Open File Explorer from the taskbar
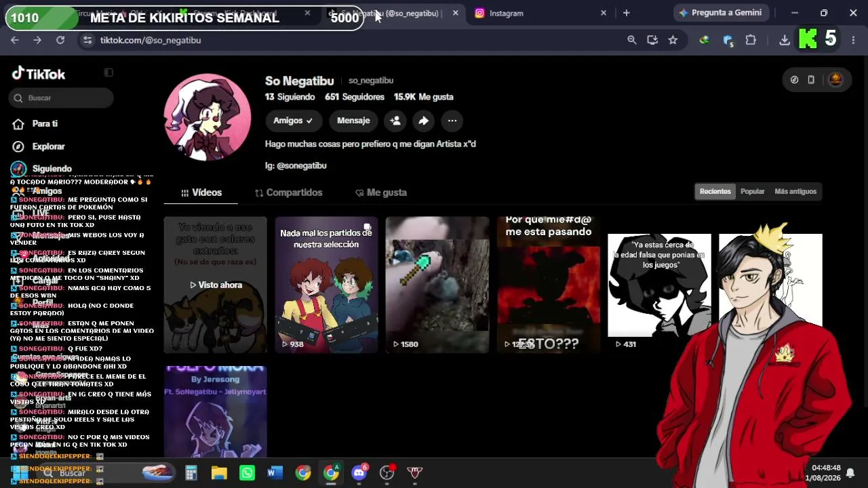The height and width of the screenshot is (488, 868). (219, 472)
